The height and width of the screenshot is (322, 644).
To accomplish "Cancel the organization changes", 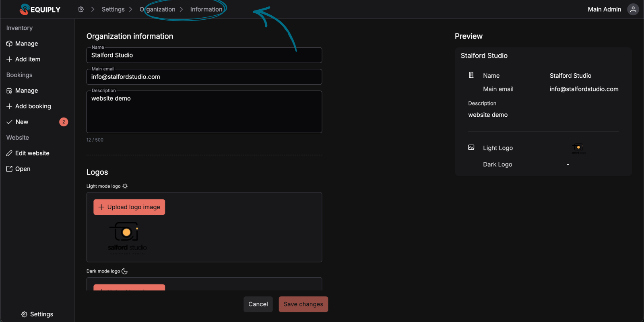I will pos(258,304).
